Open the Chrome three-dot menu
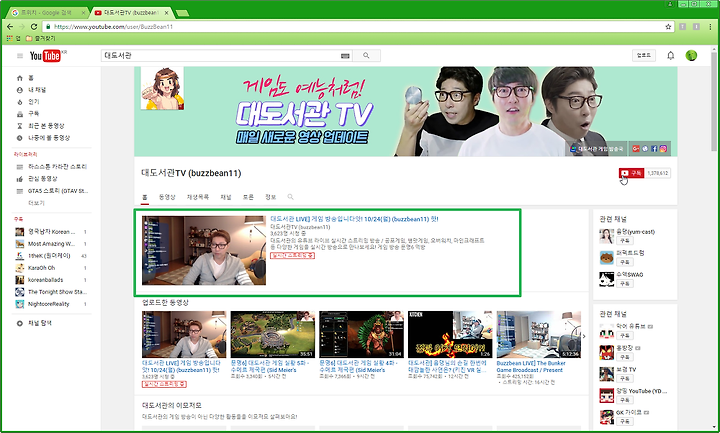Viewport: 720px width, 433px height. click(x=710, y=27)
